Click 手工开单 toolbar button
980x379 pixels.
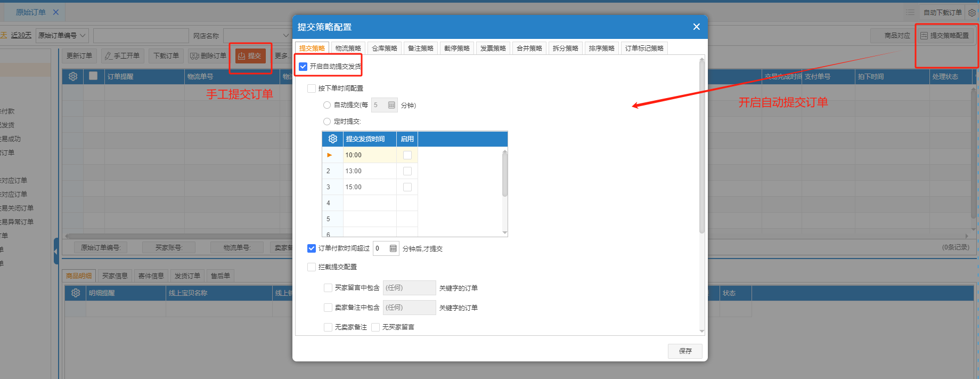(123, 56)
